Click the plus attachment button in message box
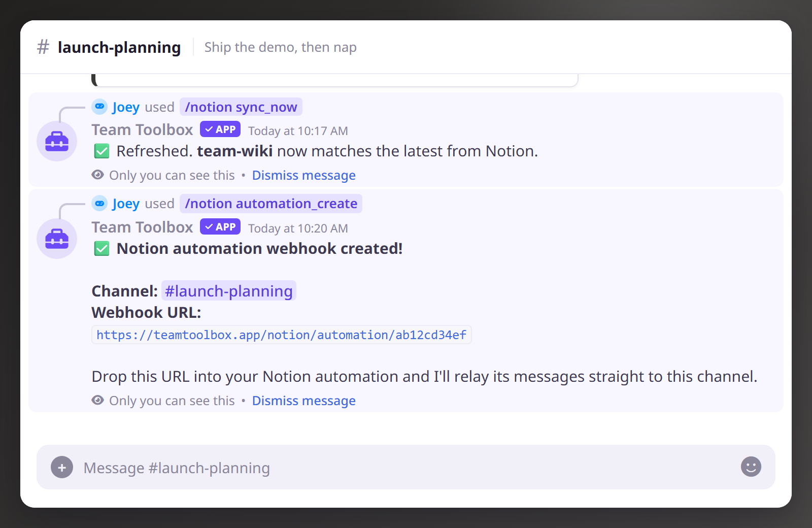The height and width of the screenshot is (528, 812). (x=62, y=467)
